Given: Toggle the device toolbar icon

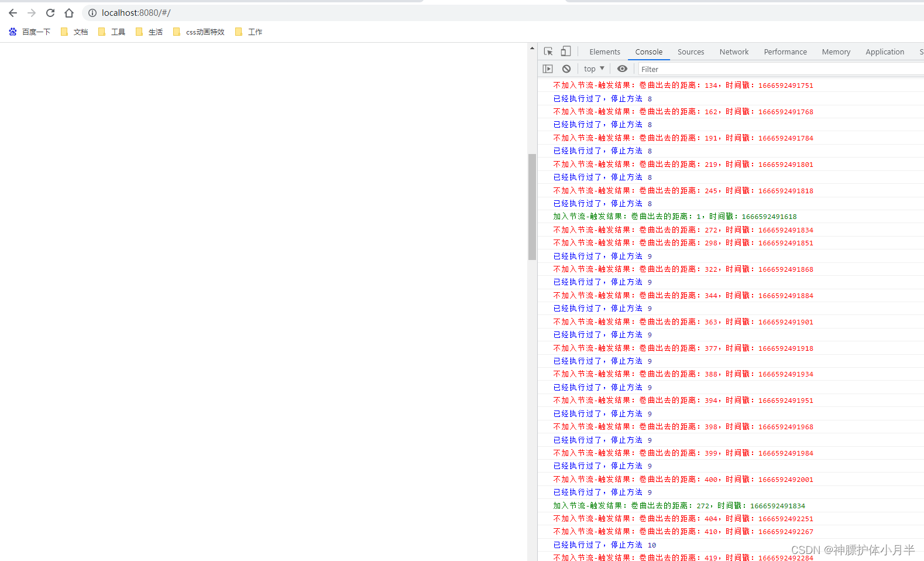Looking at the screenshot, I should [565, 52].
